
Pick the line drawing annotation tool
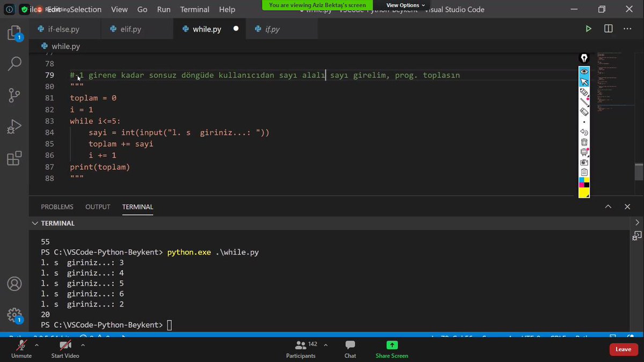[584, 102]
